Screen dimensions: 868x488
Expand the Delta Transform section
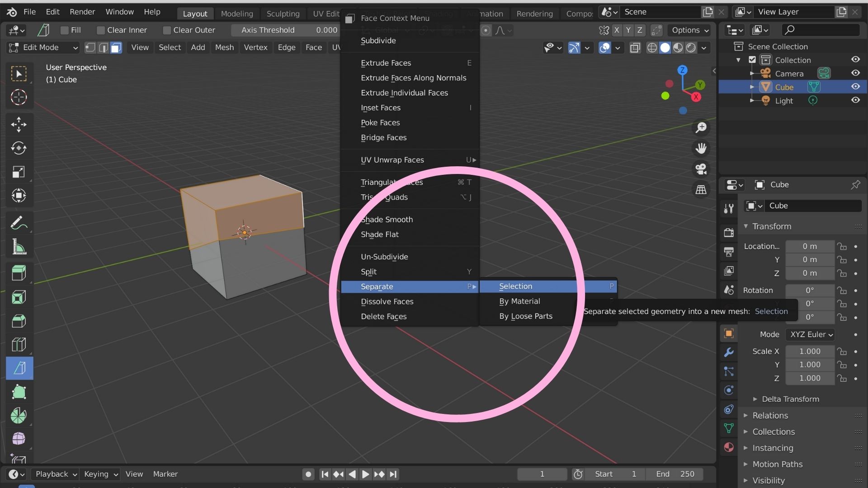(789, 399)
